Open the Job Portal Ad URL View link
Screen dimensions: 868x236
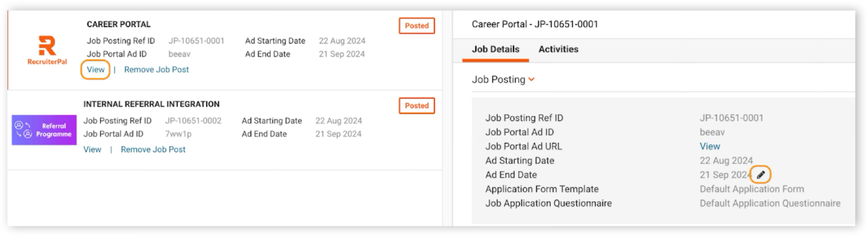[709, 146]
